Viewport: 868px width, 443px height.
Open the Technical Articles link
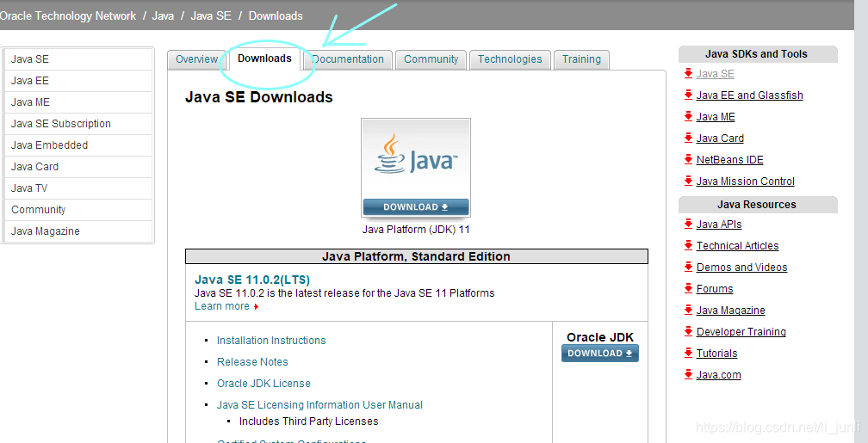[x=737, y=246]
